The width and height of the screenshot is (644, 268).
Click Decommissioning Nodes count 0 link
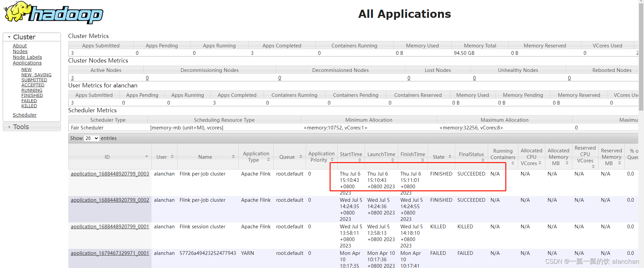(147, 78)
